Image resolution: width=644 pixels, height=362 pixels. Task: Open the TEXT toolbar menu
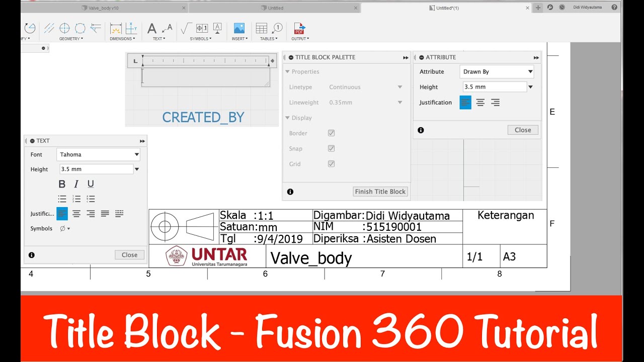(159, 39)
